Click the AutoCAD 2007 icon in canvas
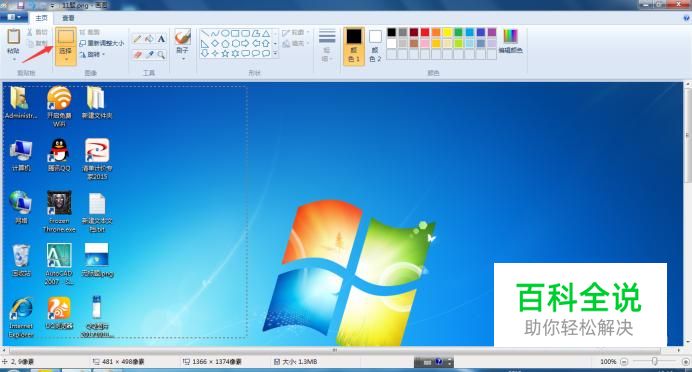This screenshot has width=692, height=372. coord(59,255)
